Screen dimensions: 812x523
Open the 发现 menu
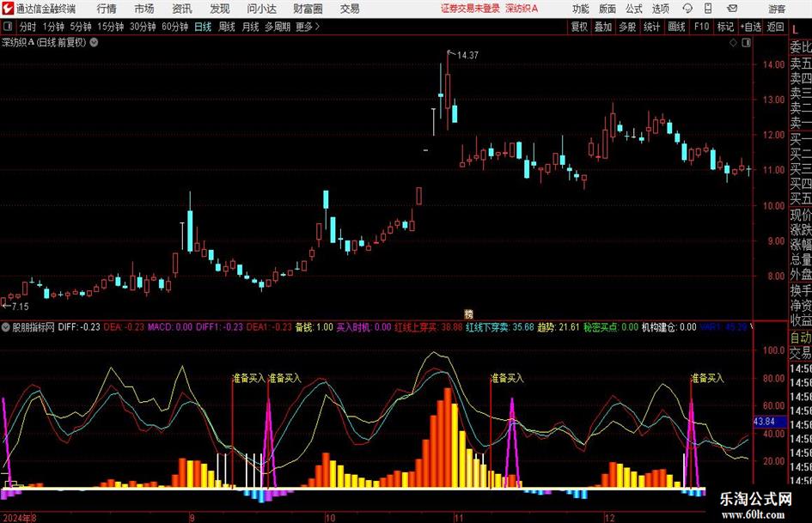220,9
